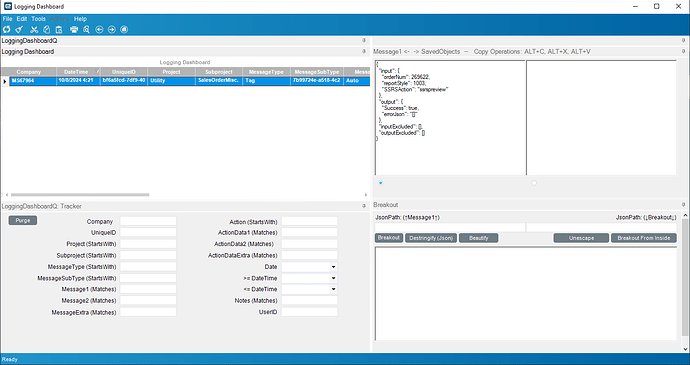Viewport: 690px width, 365px height.
Task: Click pin icon on the Tracker panel
Action: (x=363, y=206)
